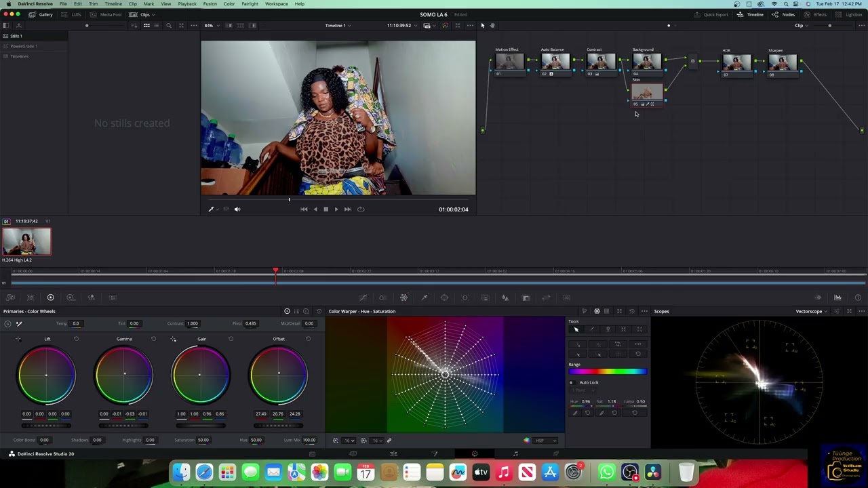The height and width of the screenshot is (488, 868).
Task: Open the Playback menu
Action: 187,4
